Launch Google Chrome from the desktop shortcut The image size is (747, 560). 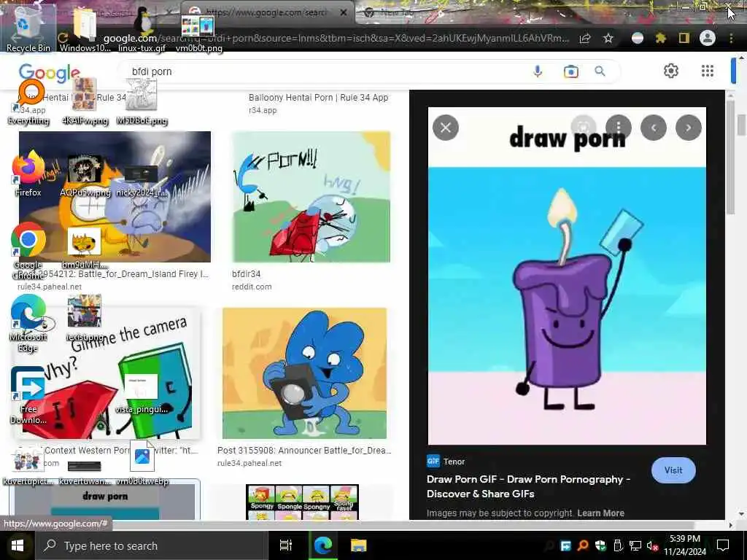click(x=28, y=250)
